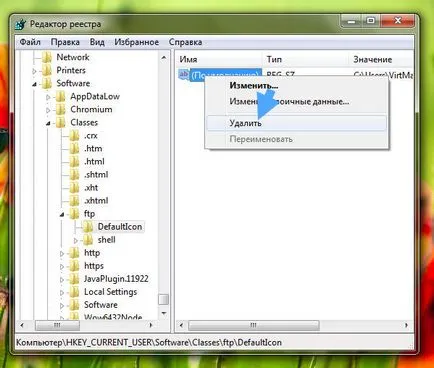Expand the Chromium tree node
The height and width of the screenshot is (368, 434).
click(48, 110)
